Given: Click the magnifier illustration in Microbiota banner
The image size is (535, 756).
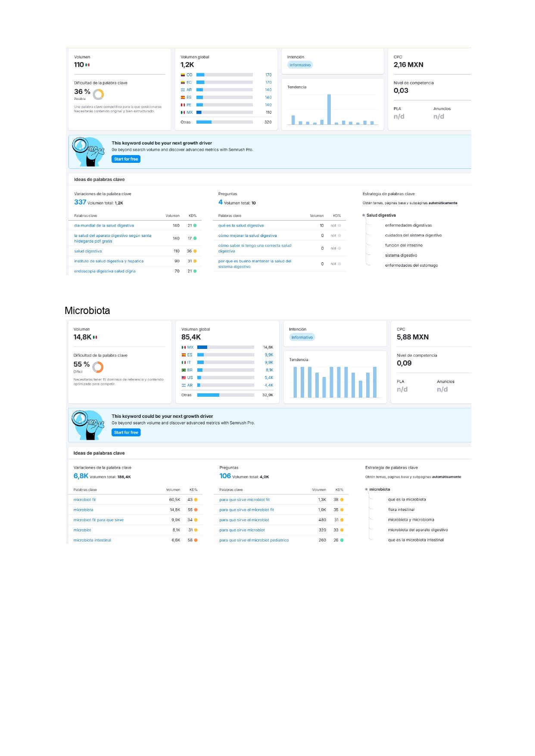Looking at the screenshot, I should tap(88, 425).
